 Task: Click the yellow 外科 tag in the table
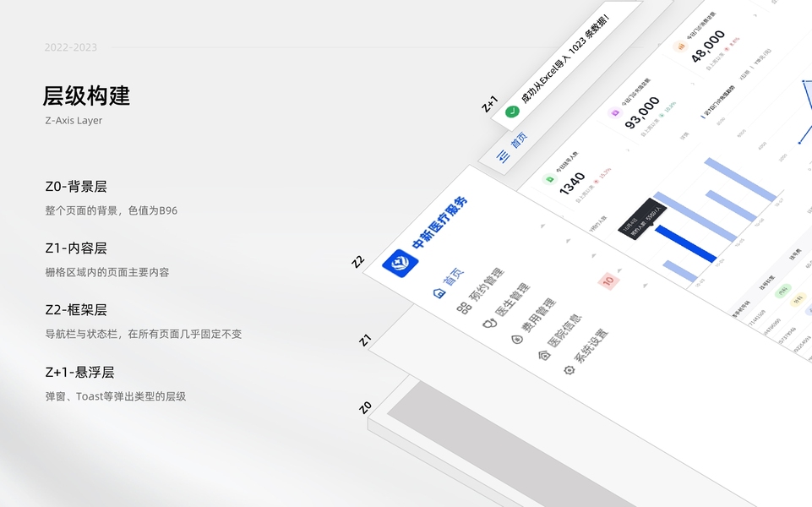coord(798,300)
